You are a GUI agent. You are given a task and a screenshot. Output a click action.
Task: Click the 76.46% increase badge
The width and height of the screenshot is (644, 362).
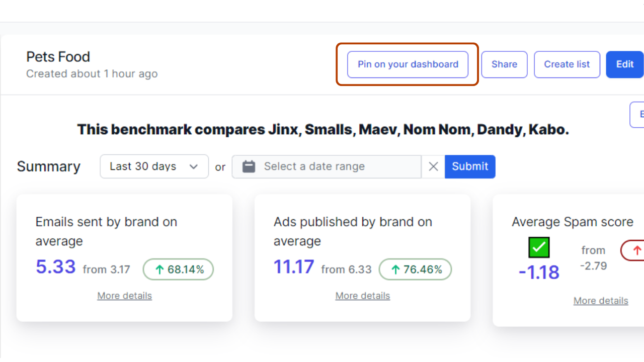pos(416,269)
